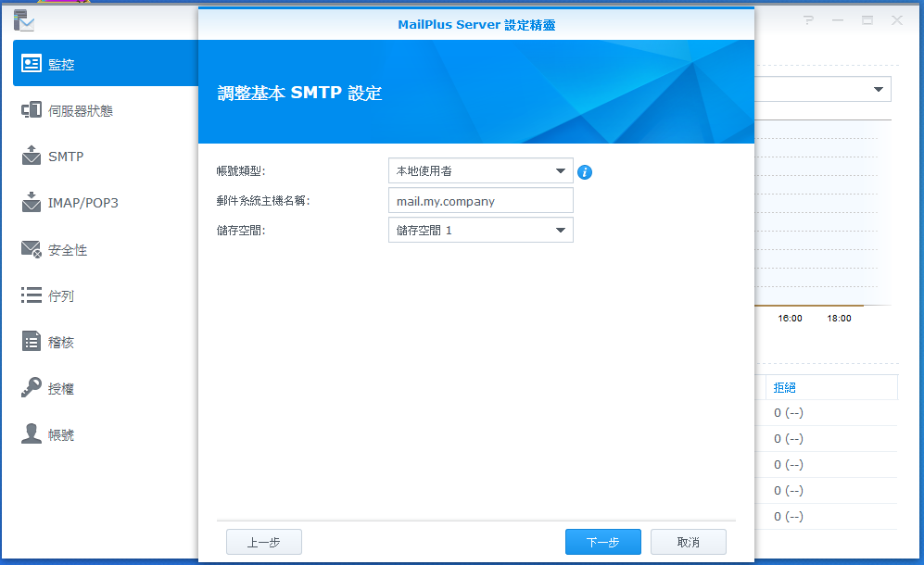Open the 監控 section
Image resolution: width=924 pixels, height=565 pixels.
(106, 63)
